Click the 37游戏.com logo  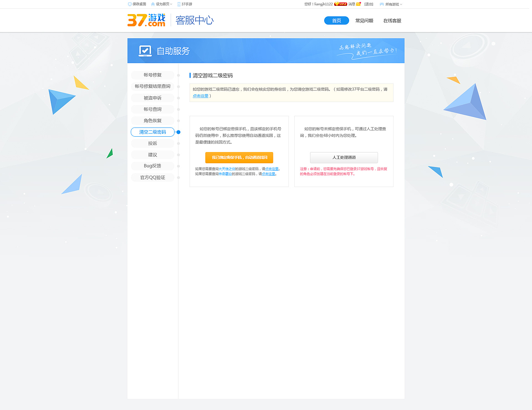(x=146, y=20)
